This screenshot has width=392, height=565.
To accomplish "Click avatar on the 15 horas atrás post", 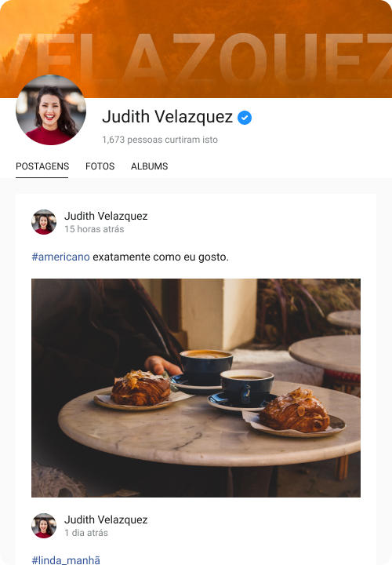I will pos(44,222).
